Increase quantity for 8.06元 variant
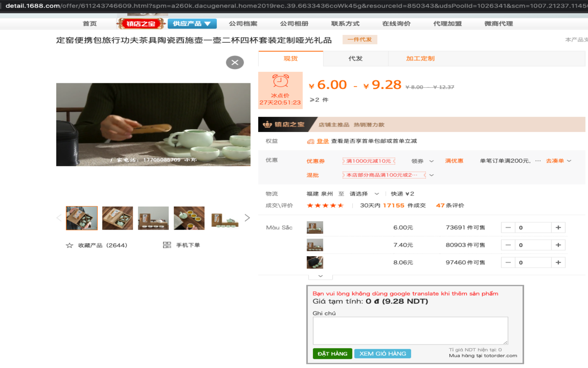This screenshot has width=588, height=368. [558, 263]
